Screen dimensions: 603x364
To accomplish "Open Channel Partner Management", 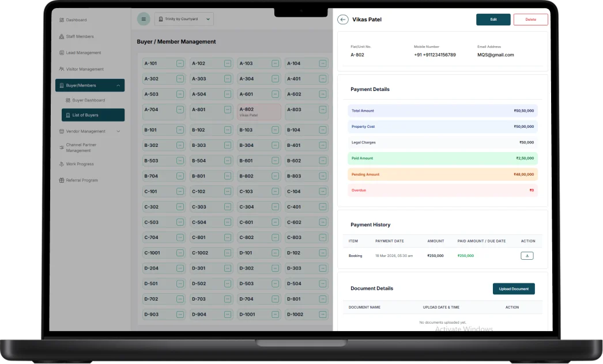I will 78,147.
